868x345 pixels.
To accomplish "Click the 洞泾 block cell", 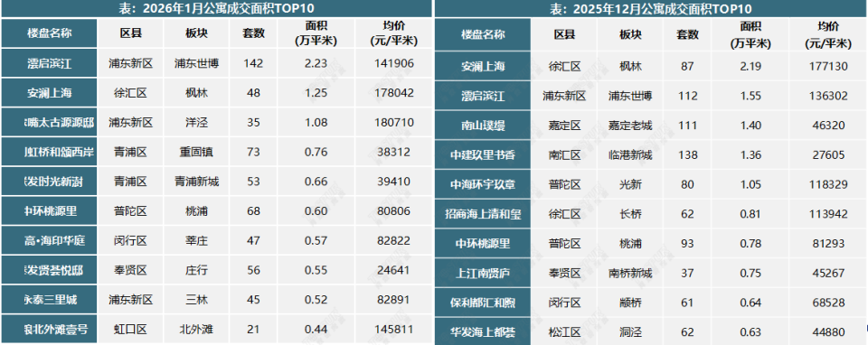I will click(x=630, y=332).
